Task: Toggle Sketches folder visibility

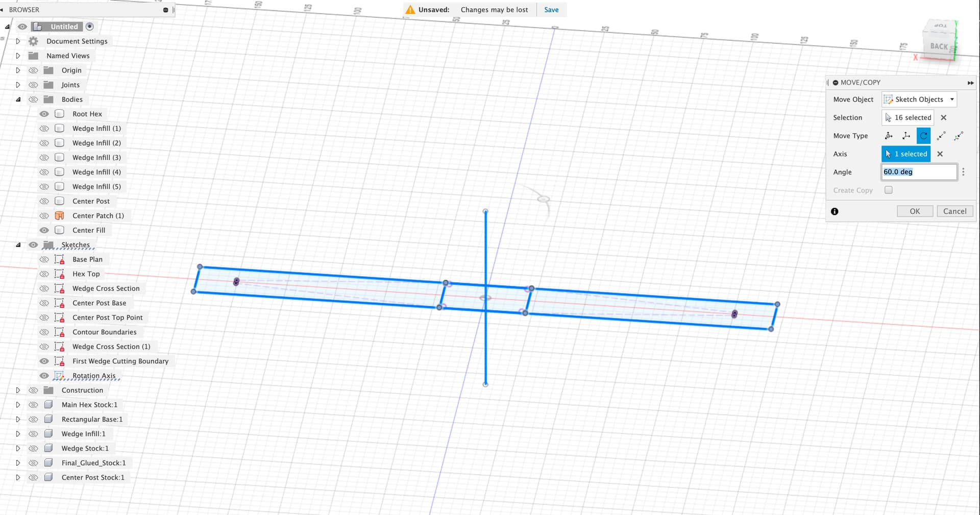Action: pos(33,245)
